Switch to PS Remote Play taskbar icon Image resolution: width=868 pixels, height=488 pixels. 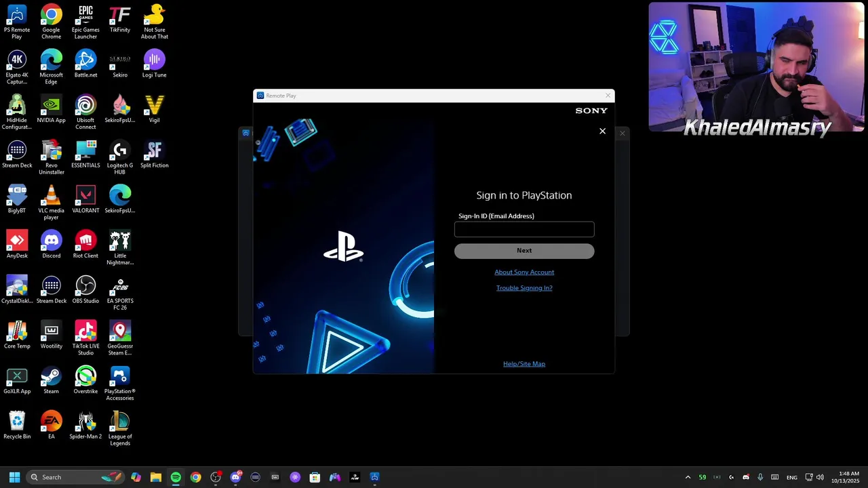click(x=374, y=477)
